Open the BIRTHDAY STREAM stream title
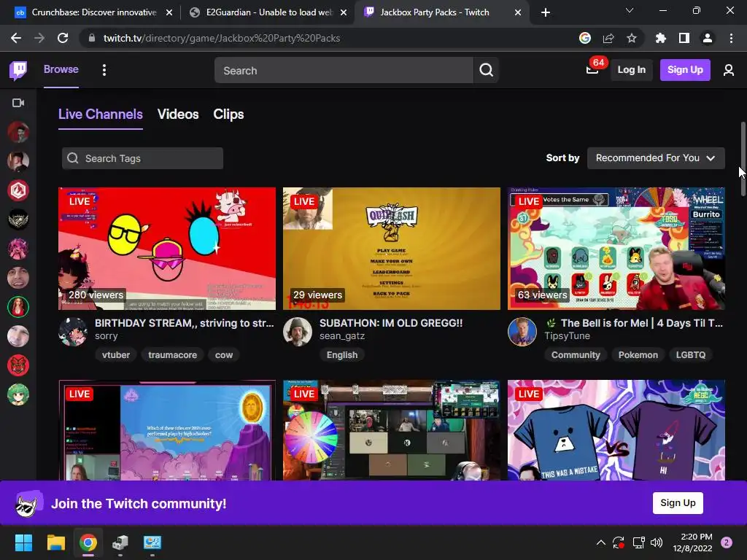The image size is (747, 560). tap(185, 323)
